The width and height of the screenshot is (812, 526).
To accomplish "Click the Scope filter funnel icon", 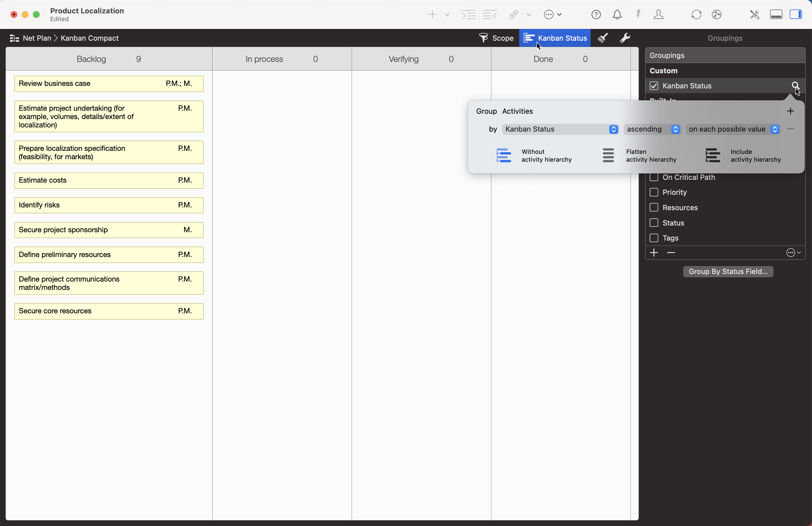I will [484, 38].
